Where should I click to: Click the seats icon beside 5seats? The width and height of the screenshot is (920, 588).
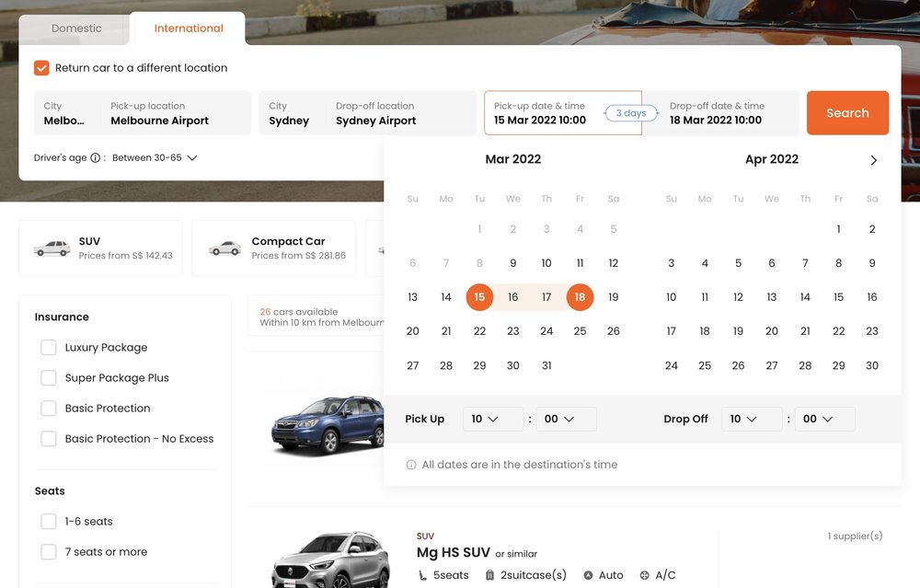pyautogui.click(x=422, y=574)
